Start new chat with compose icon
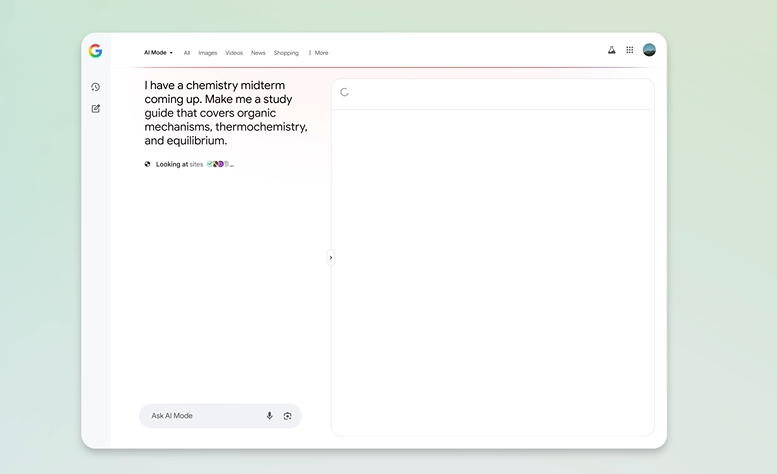 96,108
